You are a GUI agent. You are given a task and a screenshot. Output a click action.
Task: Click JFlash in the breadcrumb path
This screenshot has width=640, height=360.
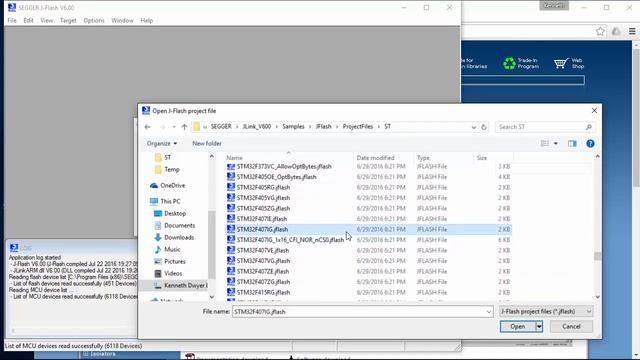[x=324, y=127]
